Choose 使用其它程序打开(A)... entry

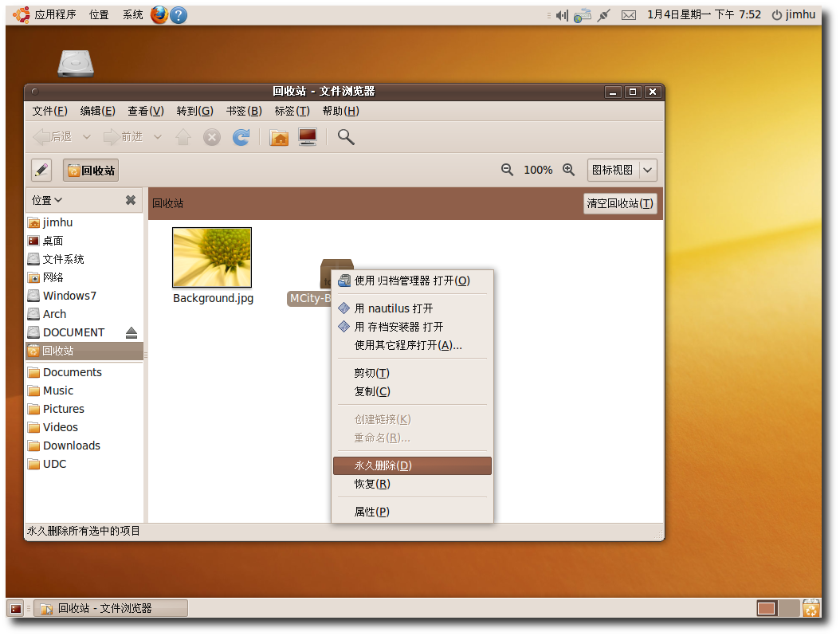pyautogui.click(x=412, y=346)
